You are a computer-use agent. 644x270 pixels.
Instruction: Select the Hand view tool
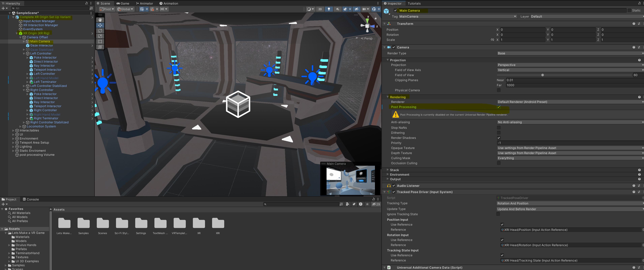pos(100,20)
